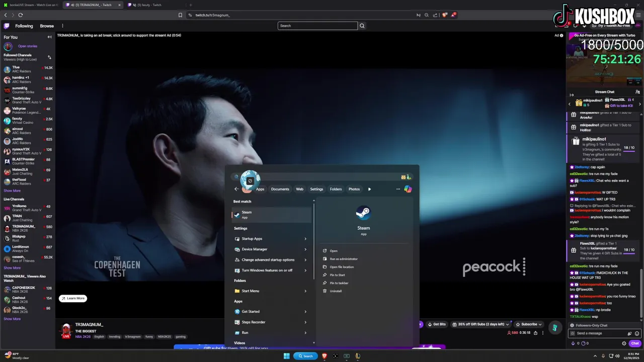
Task: Open search panel more options ellipsis
Action: point(398,189)
